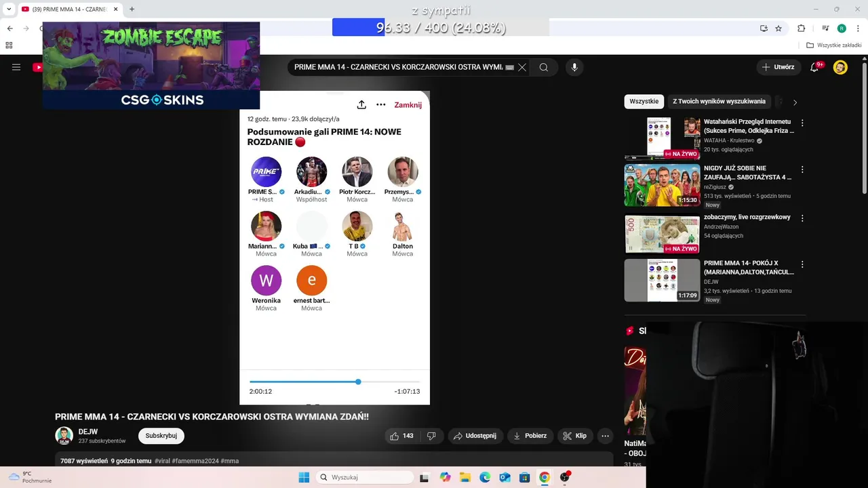Click the T B speaker avatar
Viewport: 868px width, 488px height.
click(x=357, y=226)
